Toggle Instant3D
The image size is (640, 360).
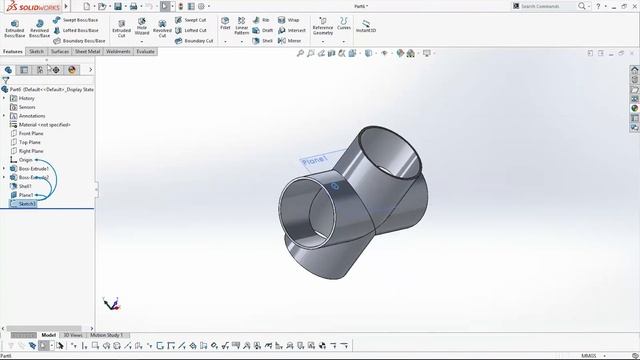click(x=366, y=26)
